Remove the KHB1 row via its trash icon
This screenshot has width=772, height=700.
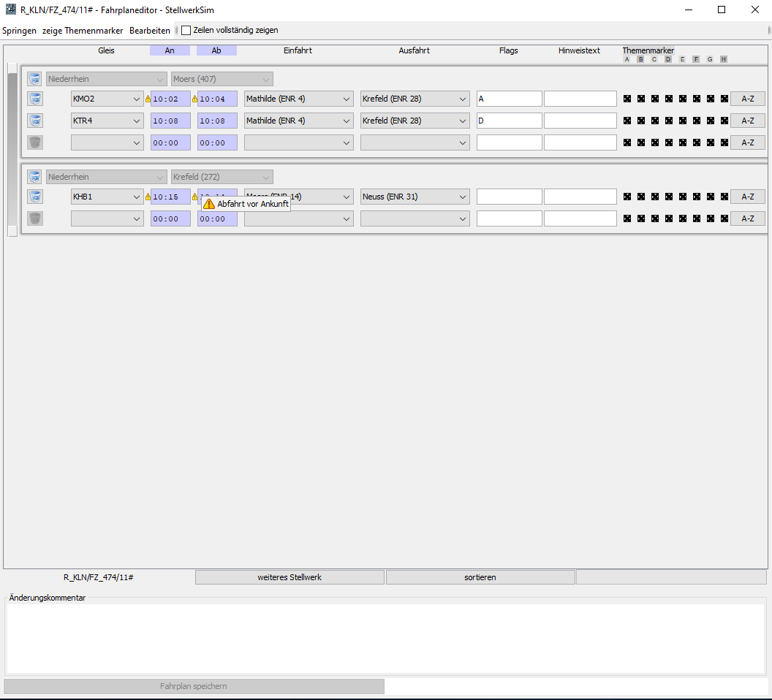click(34, 197)
